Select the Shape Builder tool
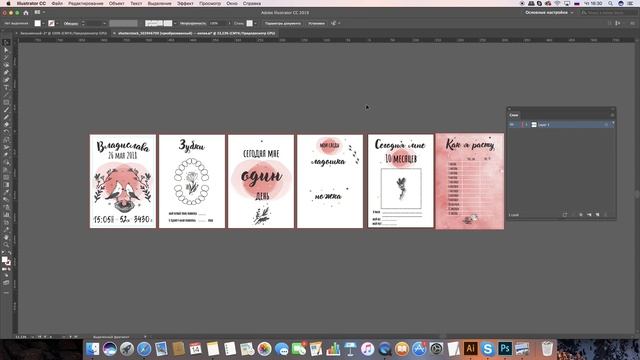640x360 pixels. (6, 162)
